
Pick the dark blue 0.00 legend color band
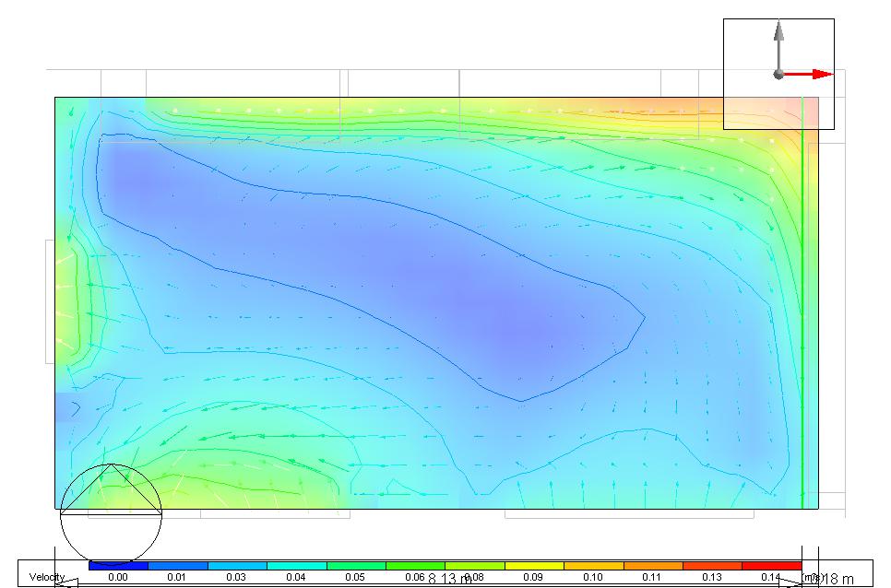point(118,566)
